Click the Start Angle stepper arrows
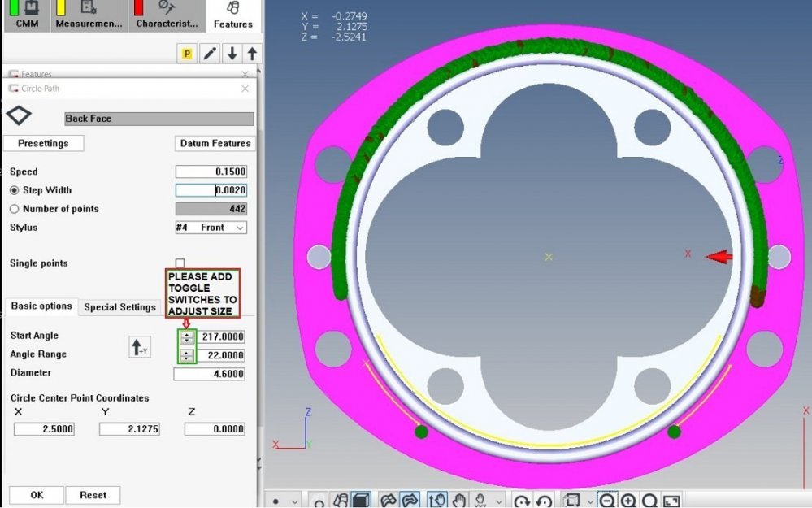Screen dimensions: 812x508 point(189,336)
